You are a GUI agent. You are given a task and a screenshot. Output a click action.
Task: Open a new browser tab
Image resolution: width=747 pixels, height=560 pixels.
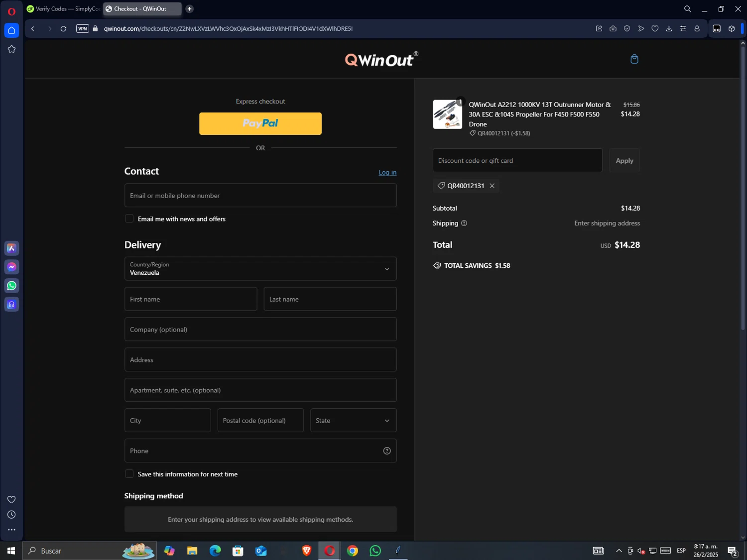pyautogui.click(x=189, y=9)
